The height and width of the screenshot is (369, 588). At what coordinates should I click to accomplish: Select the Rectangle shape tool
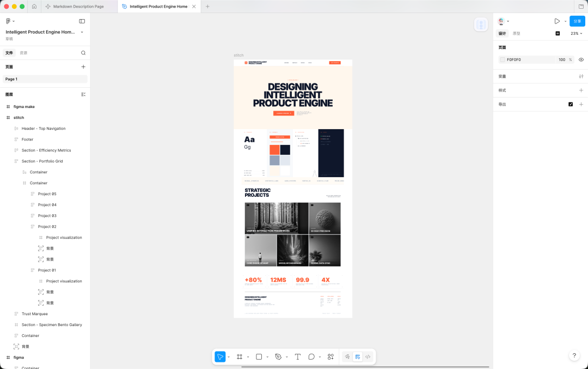coord(259,356)
